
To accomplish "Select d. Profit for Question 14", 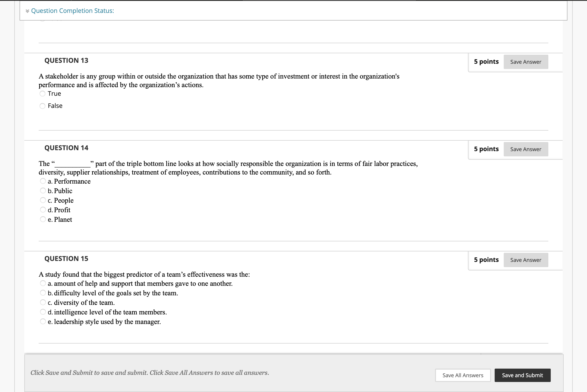I will point(43,210).
